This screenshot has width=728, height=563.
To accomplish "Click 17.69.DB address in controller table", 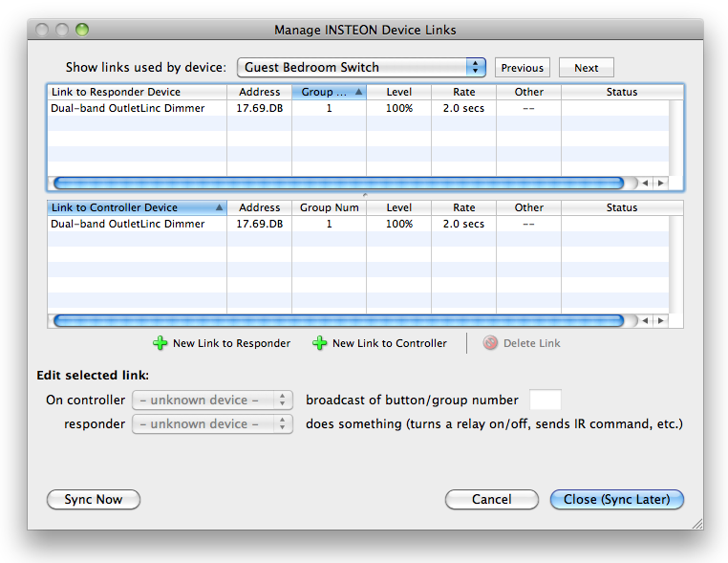I will 260,224.
